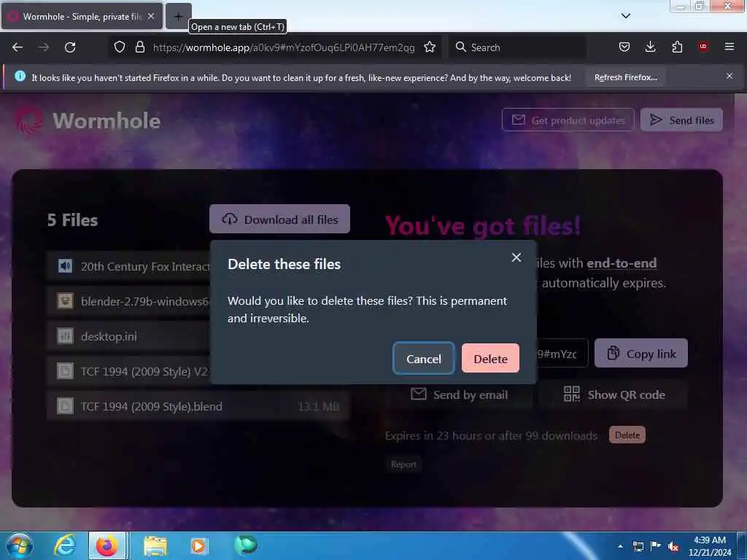Copy link to the shared files
Image resolution: width=747 pixels, height=560 pixels.
[640, 354]
